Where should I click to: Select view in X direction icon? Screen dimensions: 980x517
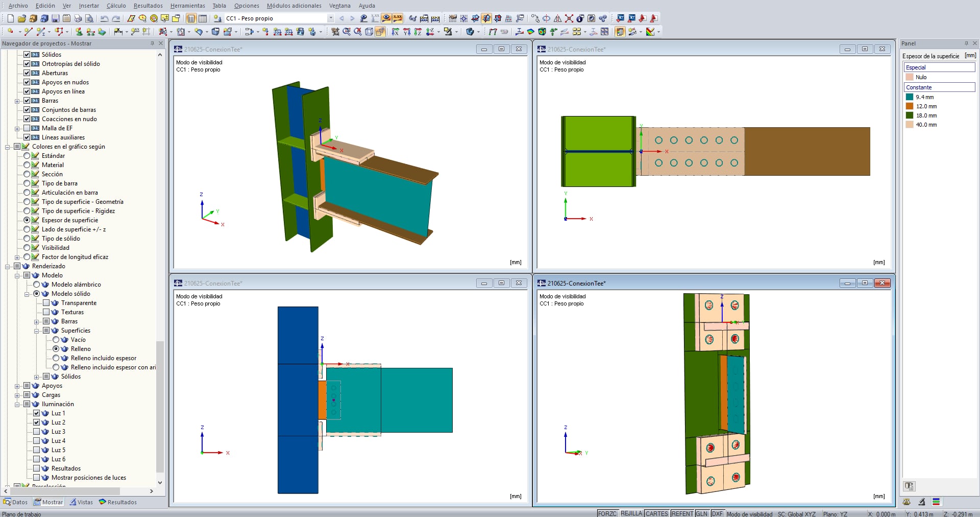pos(395,32)
